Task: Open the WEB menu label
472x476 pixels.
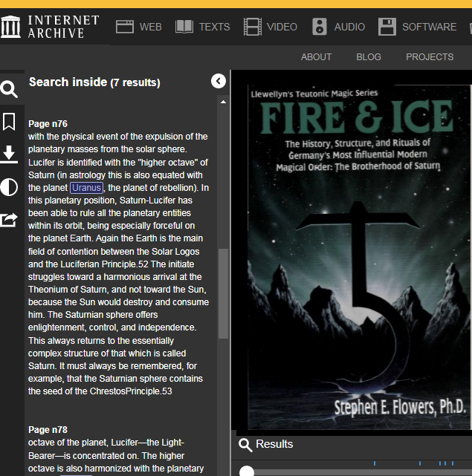Action: (x=151, y=27)
